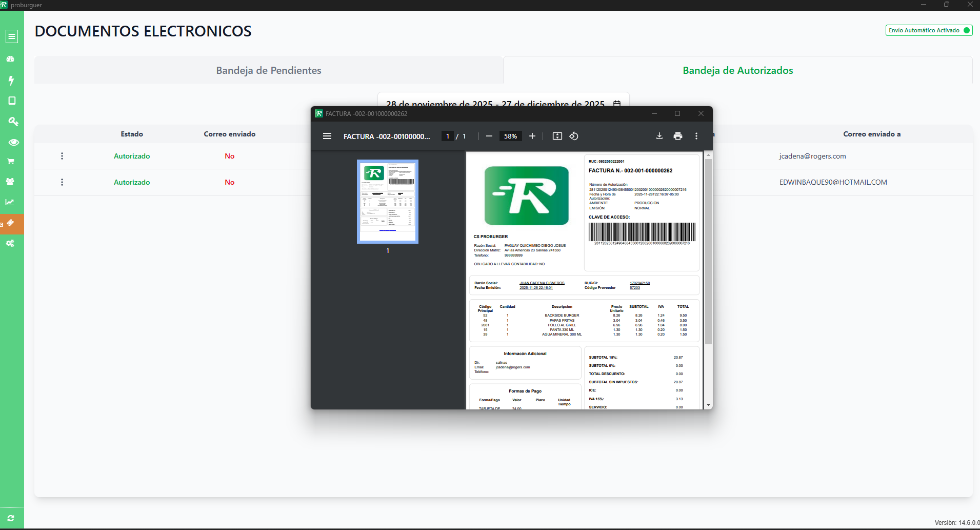Image resolution: width=980 pixels, height=530 pixels.
Task: Open options menu for EDWINBAQUE90@HOTMAIL.COM row
Action: click(62, 182)
